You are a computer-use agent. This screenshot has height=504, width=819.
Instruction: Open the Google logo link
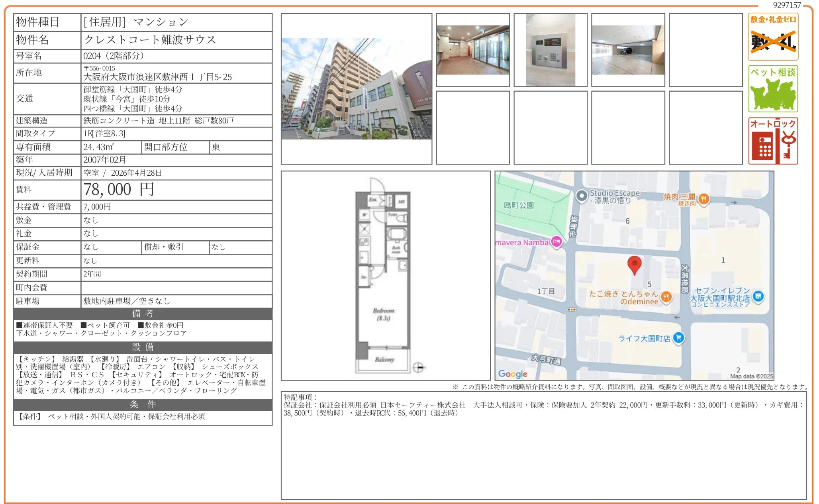coord(514,373)
